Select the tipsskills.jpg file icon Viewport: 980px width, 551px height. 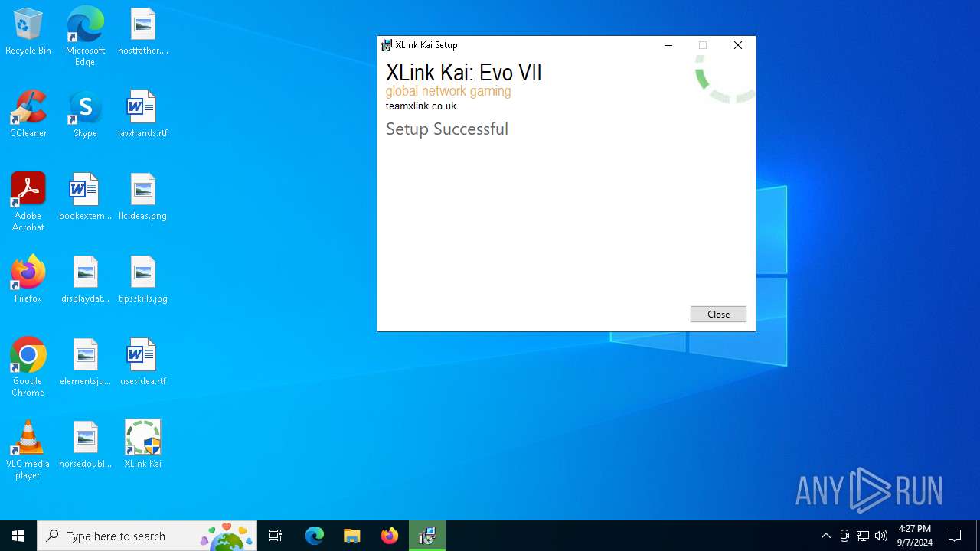143,280
